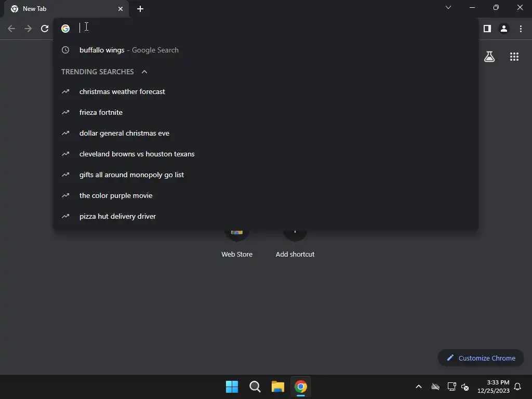
Task: Select dollar general christmas eve suggestion
Action: 266,133
